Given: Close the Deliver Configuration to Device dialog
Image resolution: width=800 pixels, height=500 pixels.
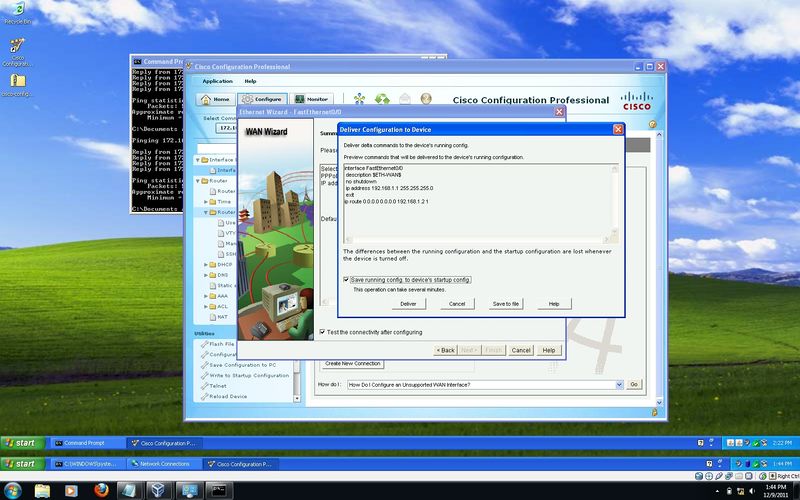Looking at the screenshot, I should [618, 130].
